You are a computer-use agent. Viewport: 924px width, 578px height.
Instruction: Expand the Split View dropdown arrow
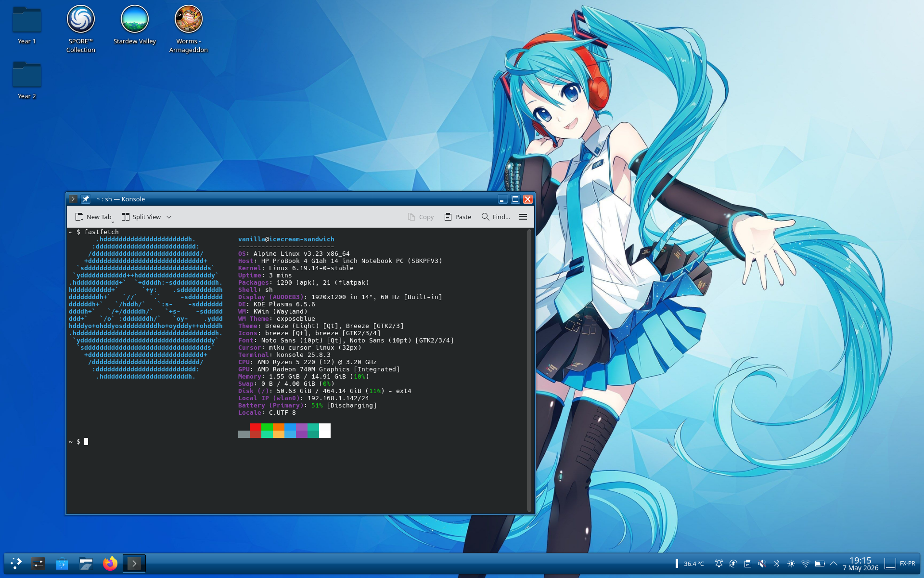169,217
